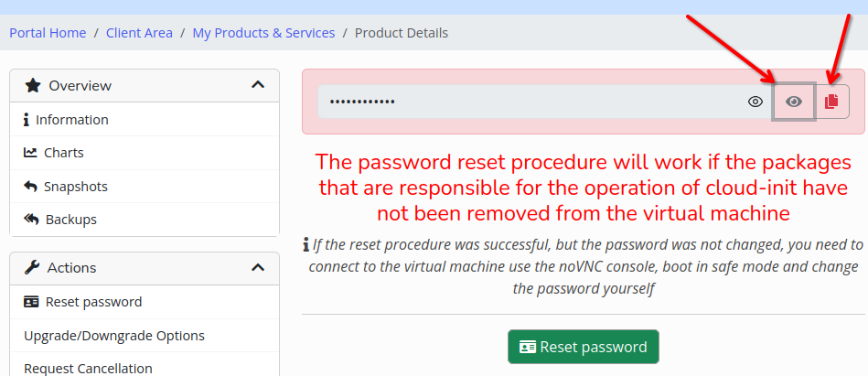Click the small eye icon inside password field
The height and width of the screenshot is (376, 868).
click(x=755, y=102)
